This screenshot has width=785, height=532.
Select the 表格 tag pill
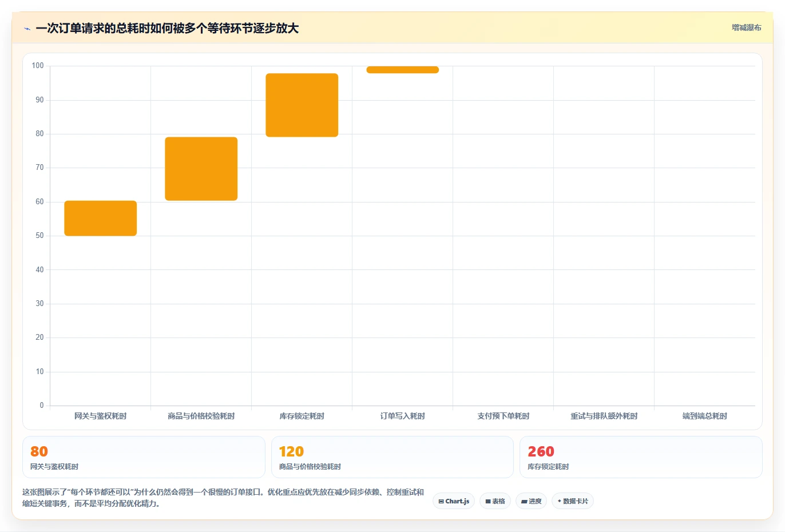(495, 501)
